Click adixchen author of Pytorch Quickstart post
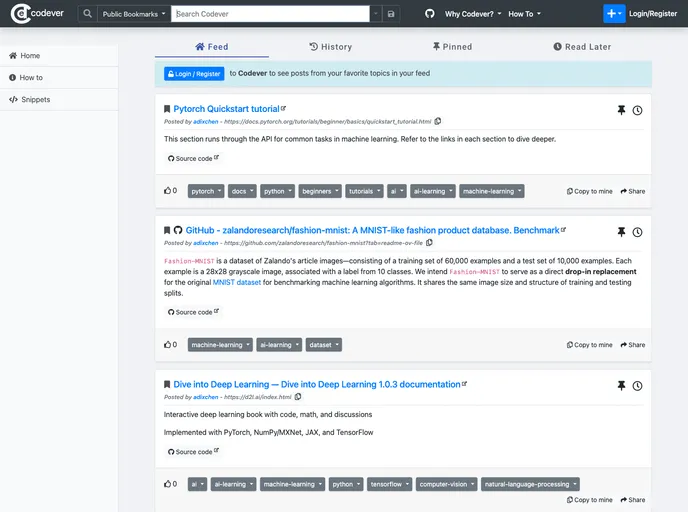The image size is (688, 512). pyautogui.click(x=206, y=122)
